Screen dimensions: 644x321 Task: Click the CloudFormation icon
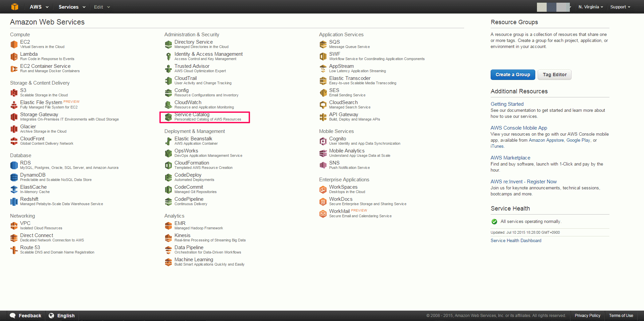(168, 165)
